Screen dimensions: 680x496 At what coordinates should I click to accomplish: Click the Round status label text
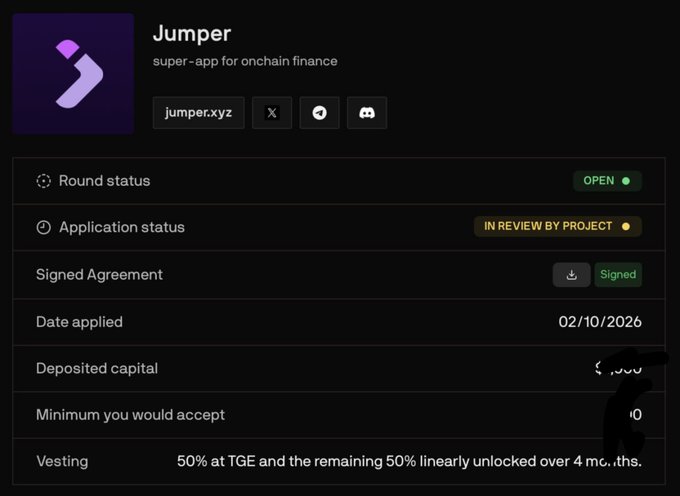pyautogui.click(x=105, y=181)
